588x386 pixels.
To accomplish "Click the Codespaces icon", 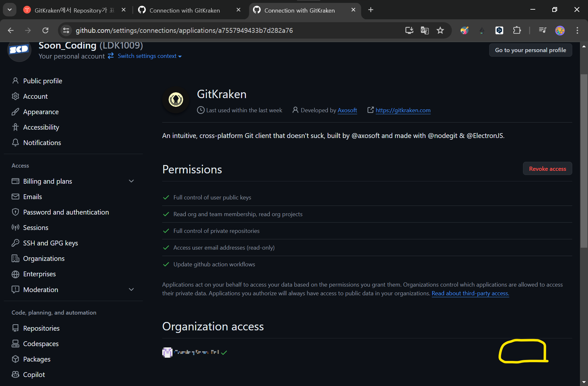I will [x=15, y=344].
